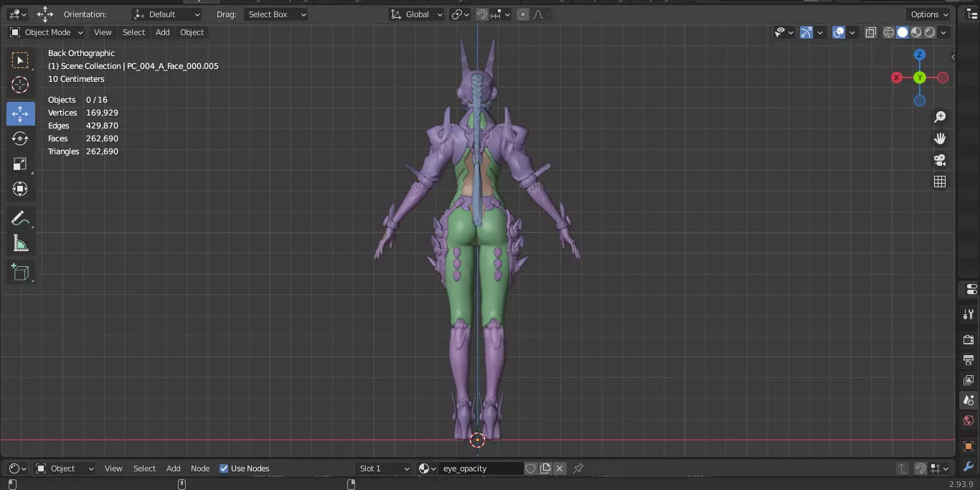This screenshot has width=980, height=490.
Task: Toggle X-ray mode
Action: (871, 32)
